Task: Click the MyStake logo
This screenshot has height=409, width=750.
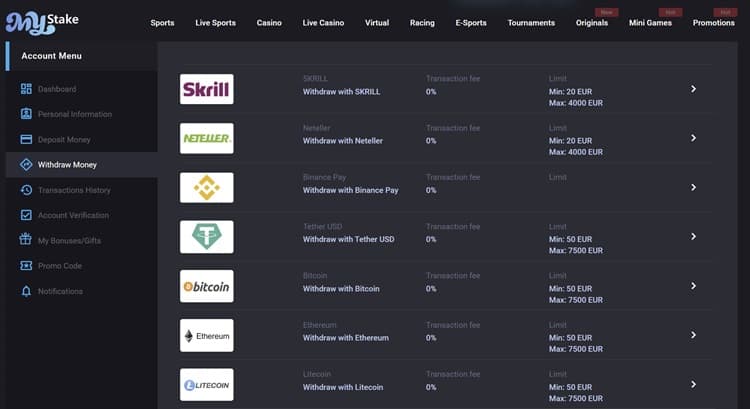Action: point(42,23)
